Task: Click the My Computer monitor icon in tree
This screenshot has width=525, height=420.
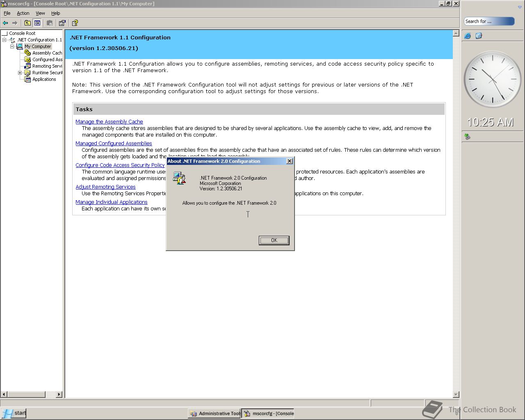Action: [19, 46]
